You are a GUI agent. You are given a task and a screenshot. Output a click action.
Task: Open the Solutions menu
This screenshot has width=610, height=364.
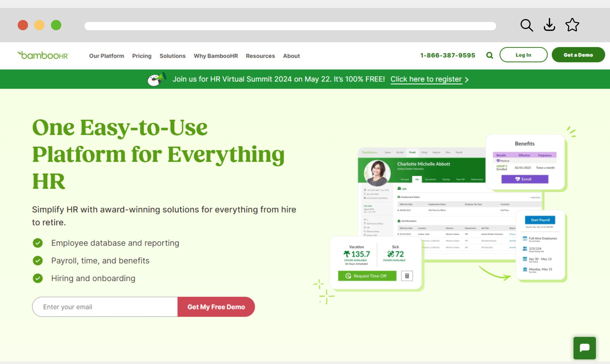coord(173,56)
